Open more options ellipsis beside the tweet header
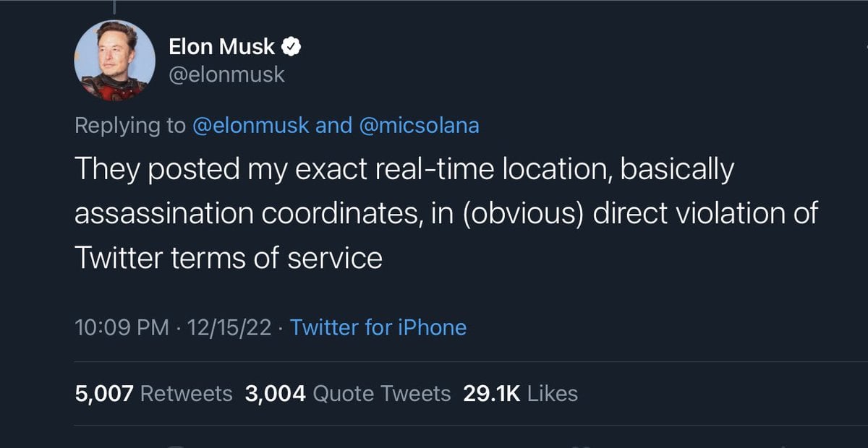This screenshot has height=448, width=868. point(864,47)
